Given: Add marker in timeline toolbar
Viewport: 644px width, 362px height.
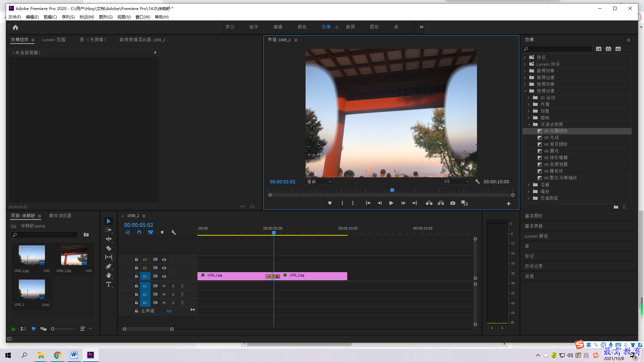Looking at the screenshot, I should click(162, 232).
